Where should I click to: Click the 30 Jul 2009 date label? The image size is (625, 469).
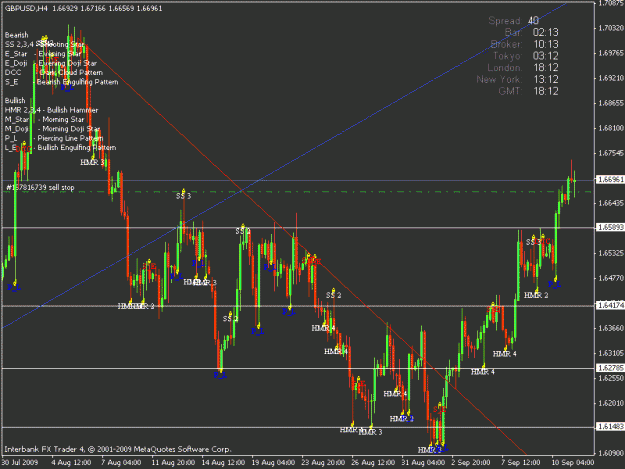pos(20,463)
